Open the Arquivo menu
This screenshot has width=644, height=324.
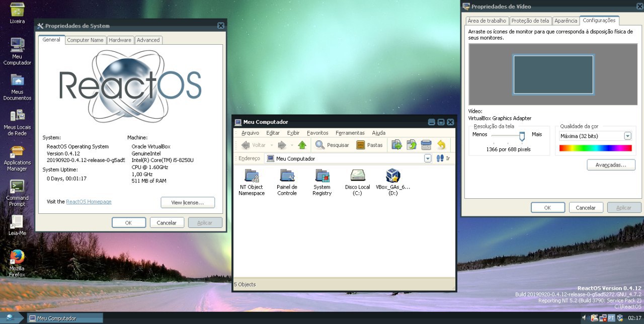(x=250, y=133)
